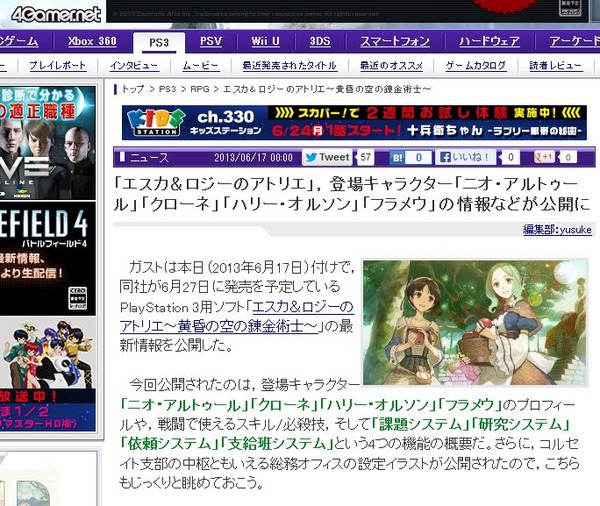The width and height of the screenshot is (600, 506).
Task: Open the article's character illustration thumbnail
Action: [474, 323]
